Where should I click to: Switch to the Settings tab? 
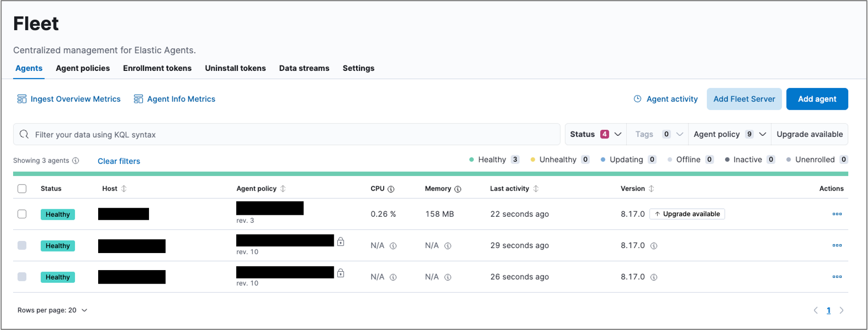pos(358,68)
